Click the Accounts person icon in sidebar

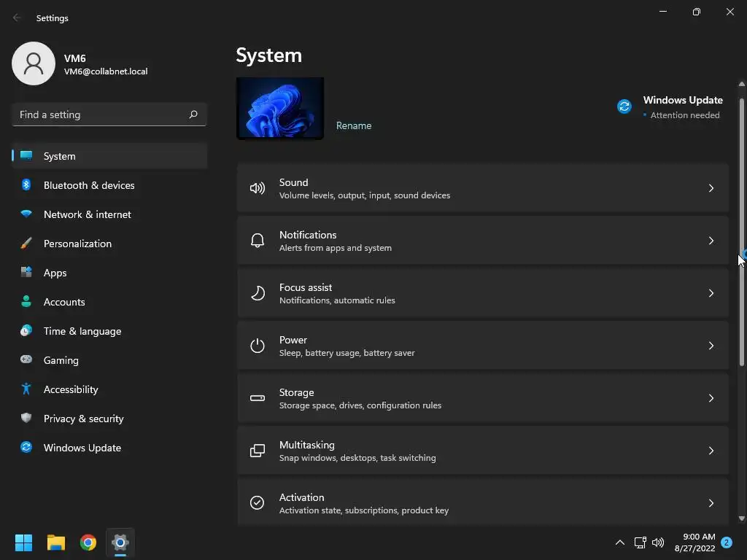tap(26, 301)
